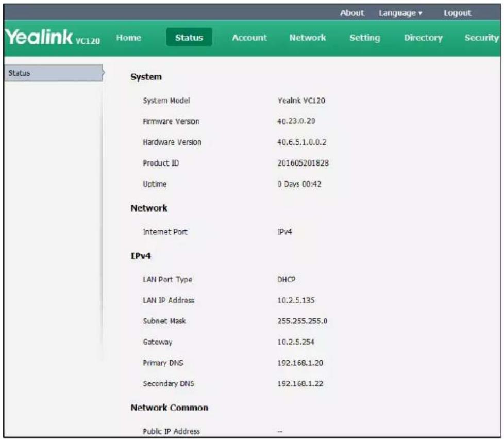Viewport: 504px width, 439px height.
Task: Click the Uptime label
Action: (155, 184)
